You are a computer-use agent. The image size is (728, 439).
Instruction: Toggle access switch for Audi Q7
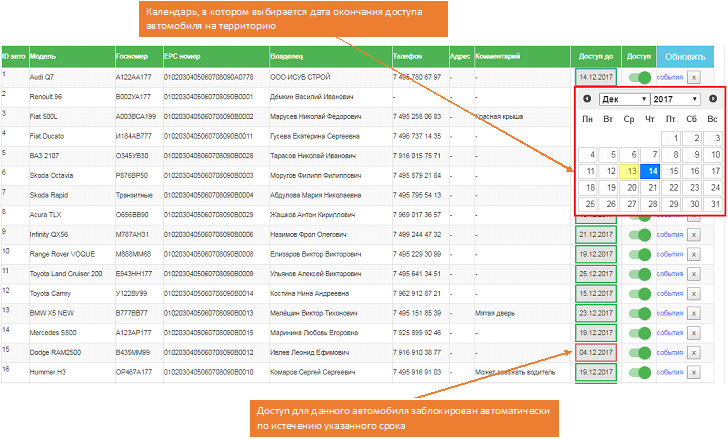[x=640, y=77]
